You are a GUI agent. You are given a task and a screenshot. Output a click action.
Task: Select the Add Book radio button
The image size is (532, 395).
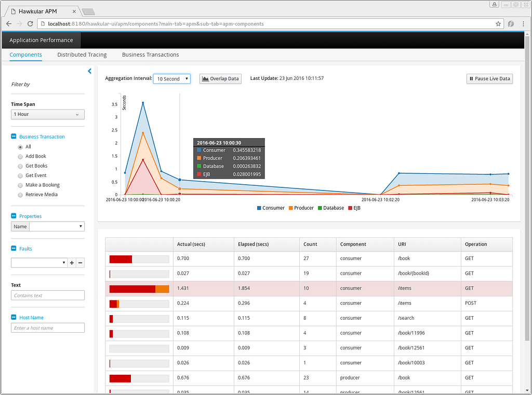tap(20, 157)
